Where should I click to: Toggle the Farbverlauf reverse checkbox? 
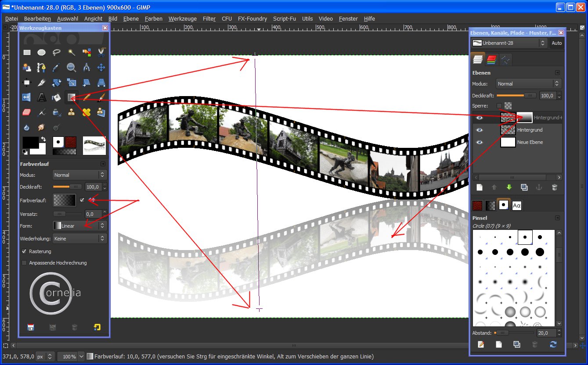[82, 200]
